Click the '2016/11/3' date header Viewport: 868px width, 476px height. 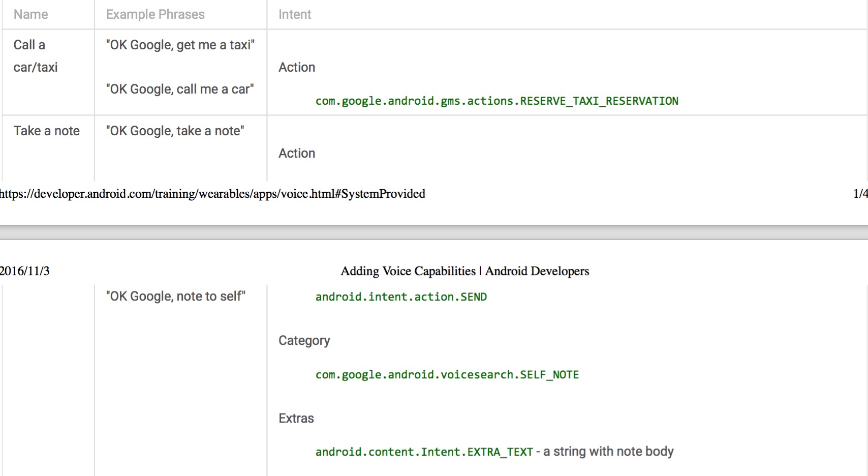click(x=24, y=271)
